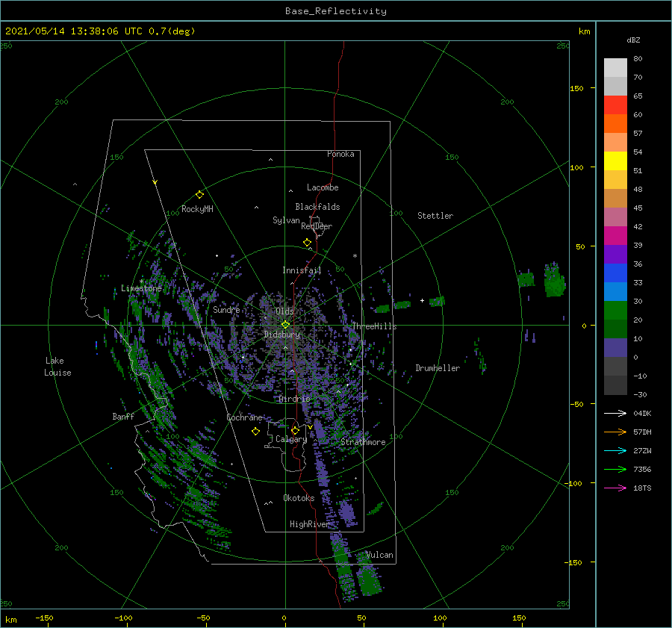Screen dimensions: 672x628
Task: Select the white asterisk marker northeast of Innisfail
Action: (x=355, y=256)
